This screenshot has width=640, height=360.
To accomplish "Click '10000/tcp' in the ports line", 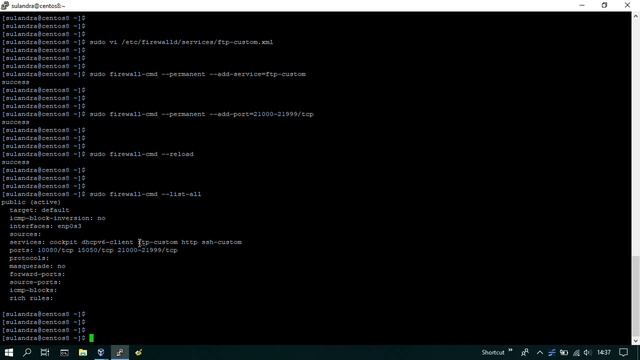I will click(x=56, y=250).
